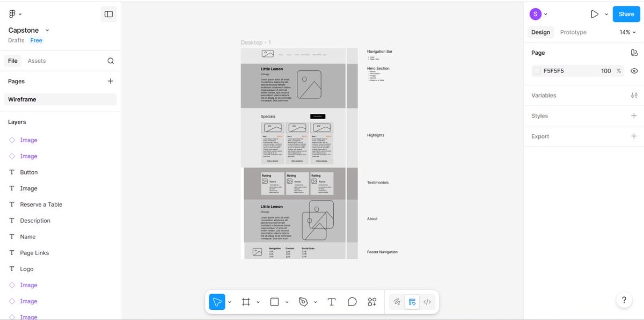Open the Actions components tool
644x320 pixels.
(x=372, y=302)
